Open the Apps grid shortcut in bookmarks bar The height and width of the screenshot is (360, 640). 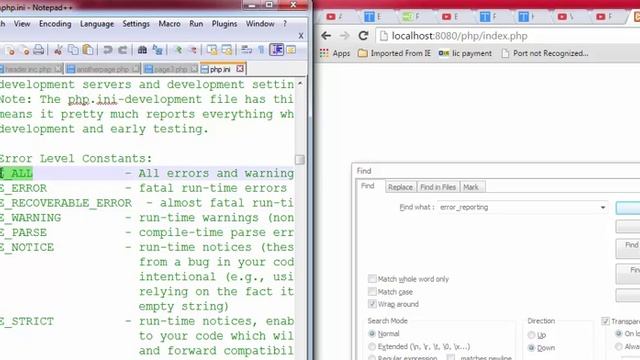click(335, 53)
